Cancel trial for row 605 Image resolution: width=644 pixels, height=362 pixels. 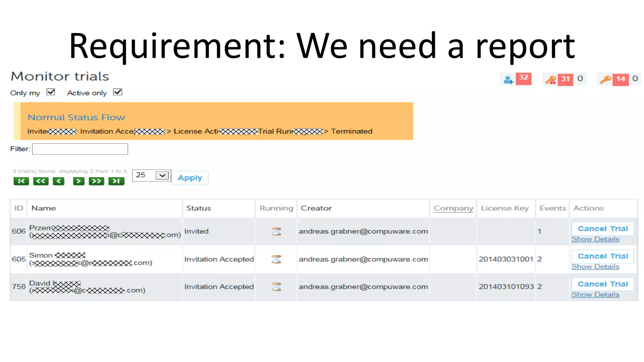pos(602,256)
